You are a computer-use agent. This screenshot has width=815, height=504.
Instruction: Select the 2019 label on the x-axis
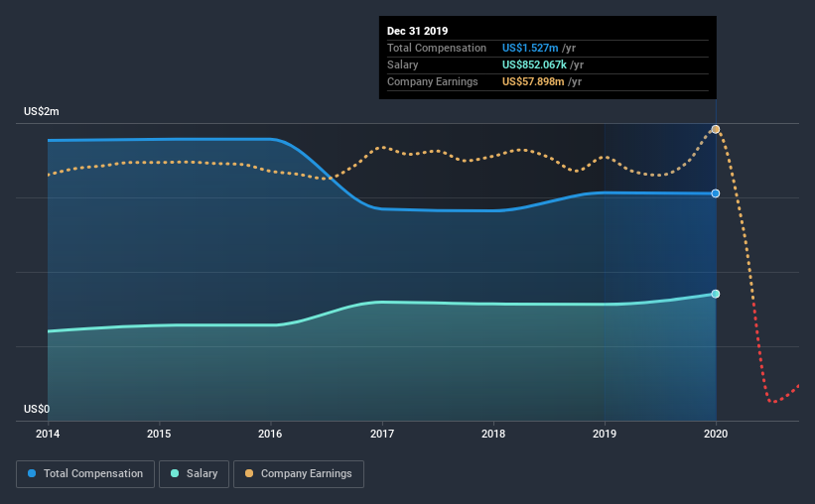(x=605, y=434)
